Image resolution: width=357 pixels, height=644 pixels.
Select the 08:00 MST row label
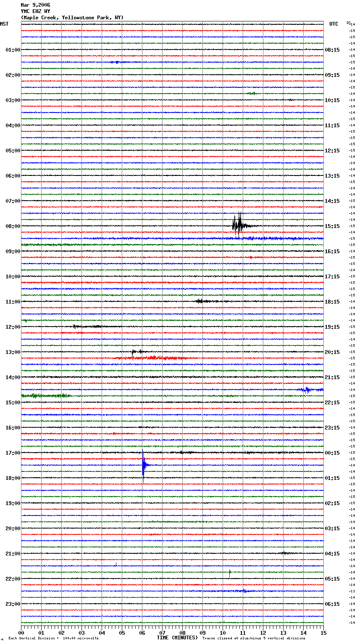(x=13, y=226)
